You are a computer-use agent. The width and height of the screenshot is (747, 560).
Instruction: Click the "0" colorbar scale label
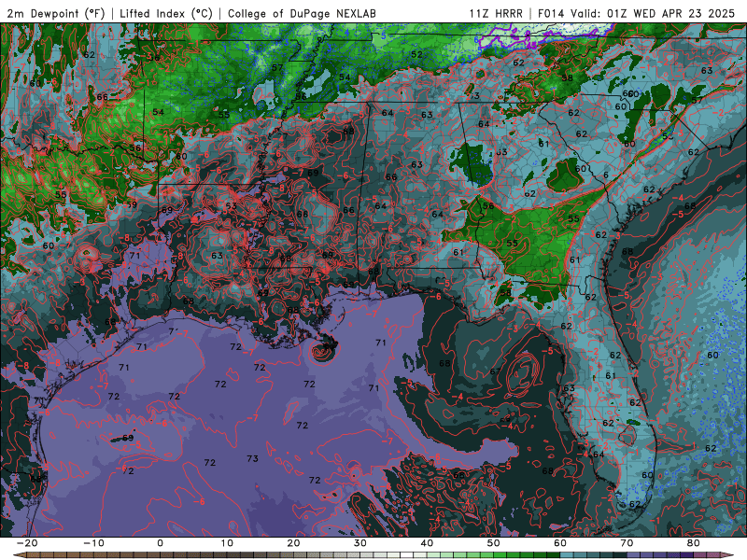pos(160,543)
